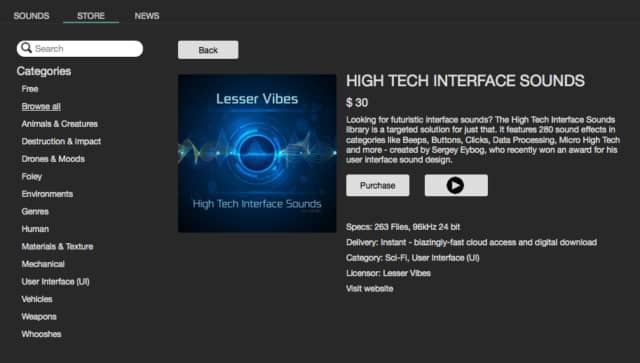This screenshot has width=640, height=363.
Task: Purchase the High Tech Interface Sounds library
Action: tap(378, 185)
